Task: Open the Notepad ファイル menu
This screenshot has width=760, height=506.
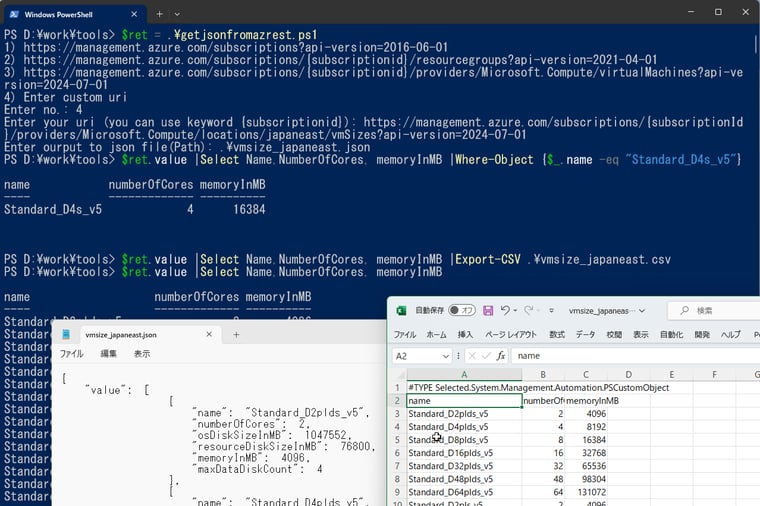Action: pyautogui.click(x=71, y=354)
